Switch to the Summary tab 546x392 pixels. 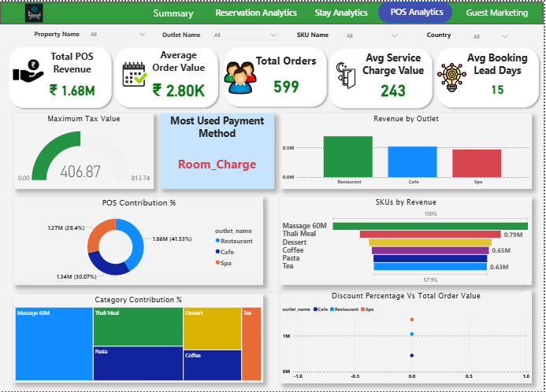173,13
